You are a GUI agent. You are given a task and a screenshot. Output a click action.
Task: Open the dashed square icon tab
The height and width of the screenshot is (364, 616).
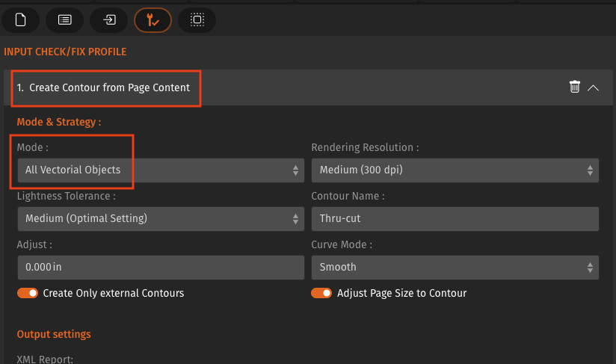point(197,20)
